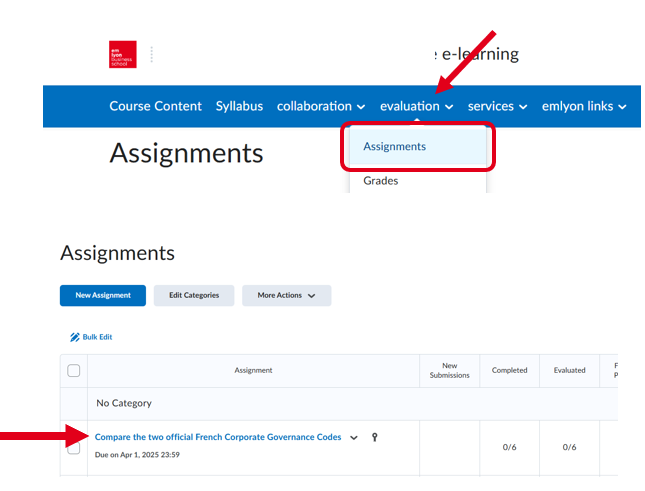This screenshot has height=491, width=645.
Task: Choose Grades in the evaluation menu
Action: [x=381, y=181]
